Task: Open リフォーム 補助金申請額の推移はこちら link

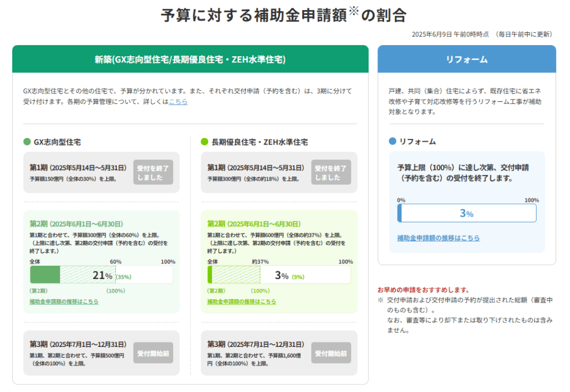Action: (x=438, y=238)
